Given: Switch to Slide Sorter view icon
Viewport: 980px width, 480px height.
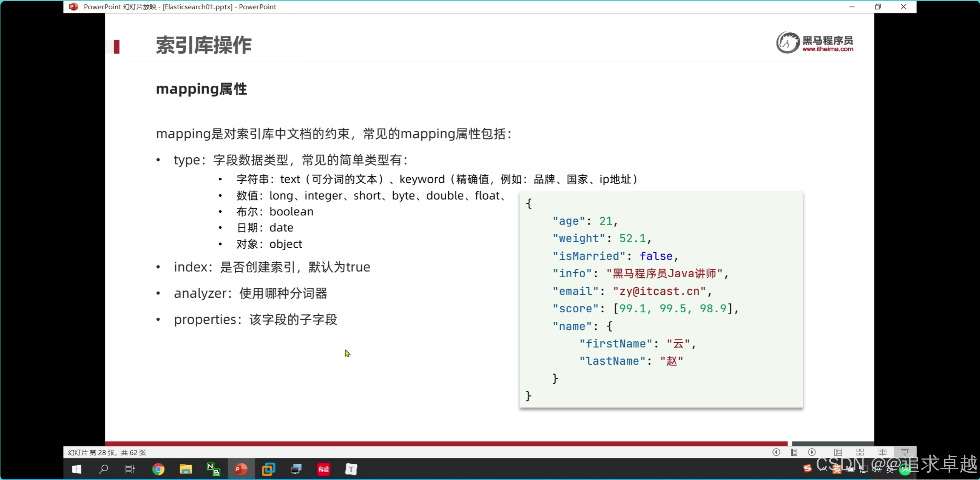Looking at the screenshot, I should 860,452.
